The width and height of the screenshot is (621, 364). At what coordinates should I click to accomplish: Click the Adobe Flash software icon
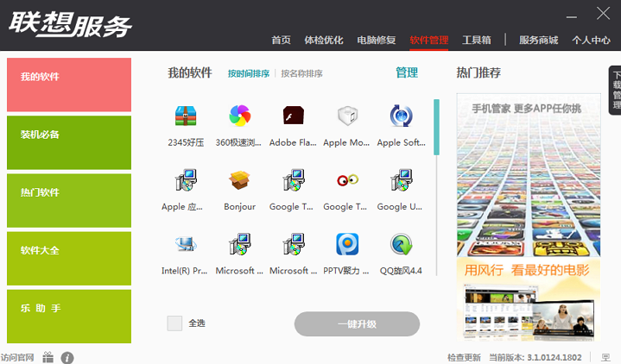294,116
